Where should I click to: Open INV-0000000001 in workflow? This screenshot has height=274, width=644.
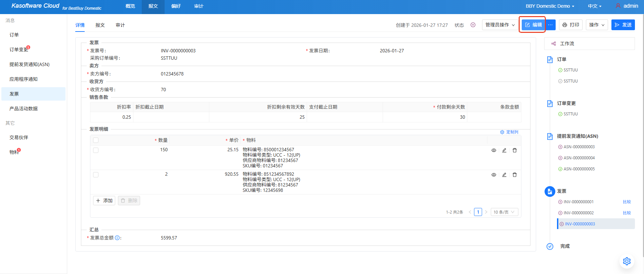(576, 202)
